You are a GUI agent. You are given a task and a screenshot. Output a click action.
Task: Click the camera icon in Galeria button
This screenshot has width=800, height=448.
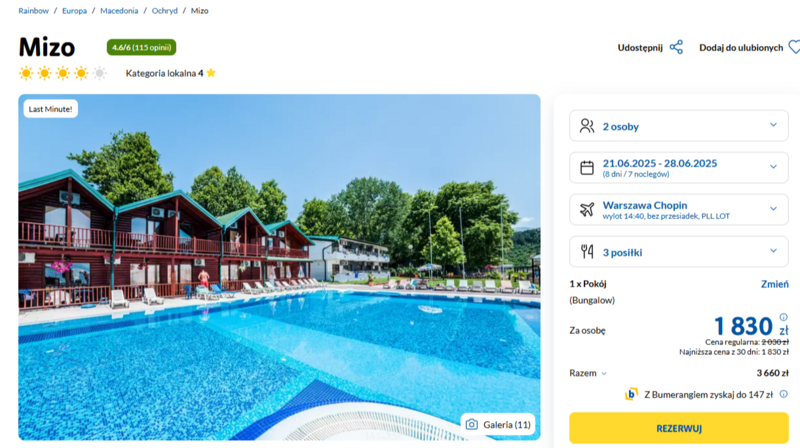pos(472,425)
